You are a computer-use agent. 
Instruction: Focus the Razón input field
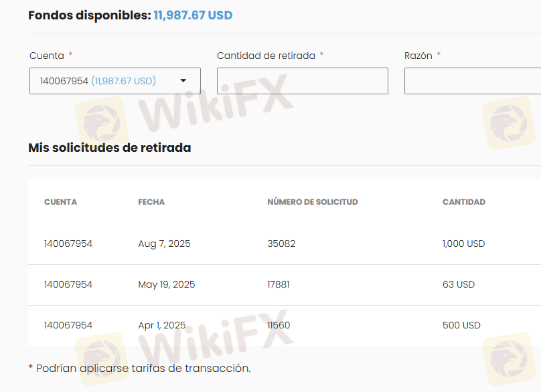[473, 81]
